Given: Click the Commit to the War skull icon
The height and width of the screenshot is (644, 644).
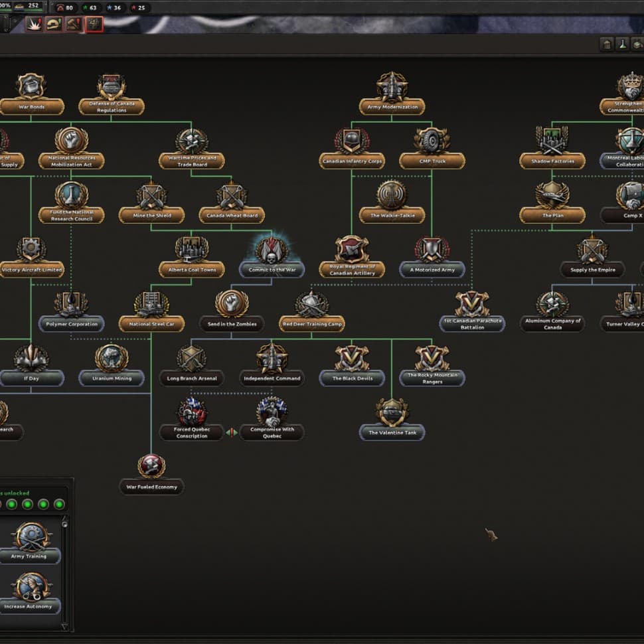Looking at the screenshot, I should click(x=272, y=251).
